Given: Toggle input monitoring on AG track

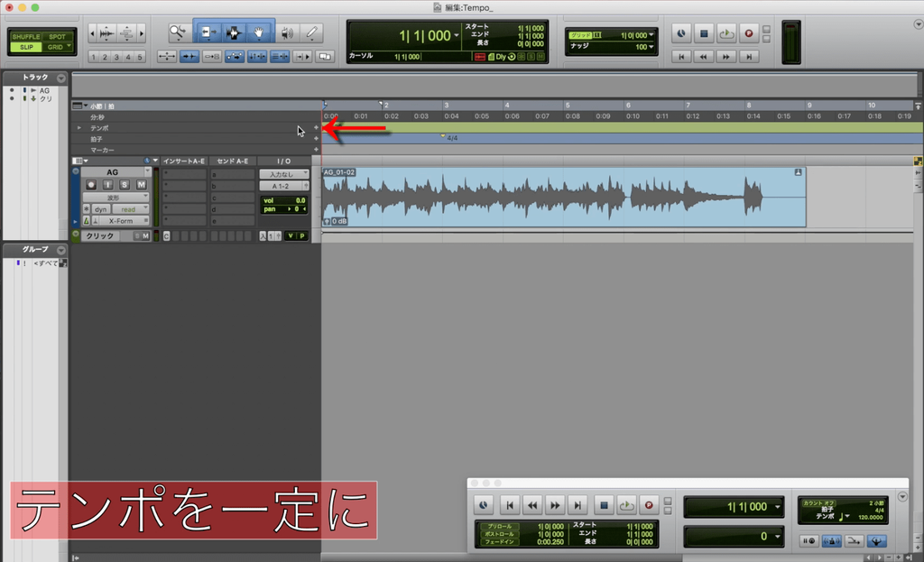Looking at the screenshot, I should 108,185.
